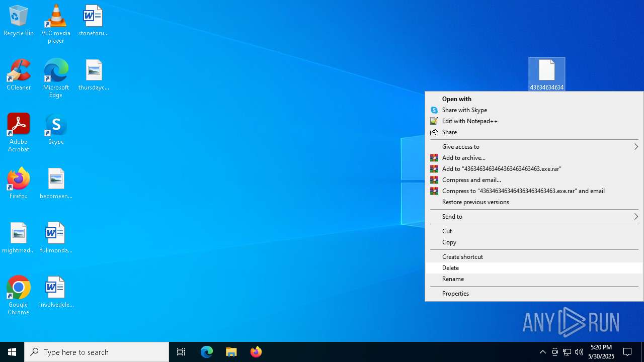Viewport: 644px width, 362px height.
Task: Open the notification action center
Action: (x=628, y=352)
